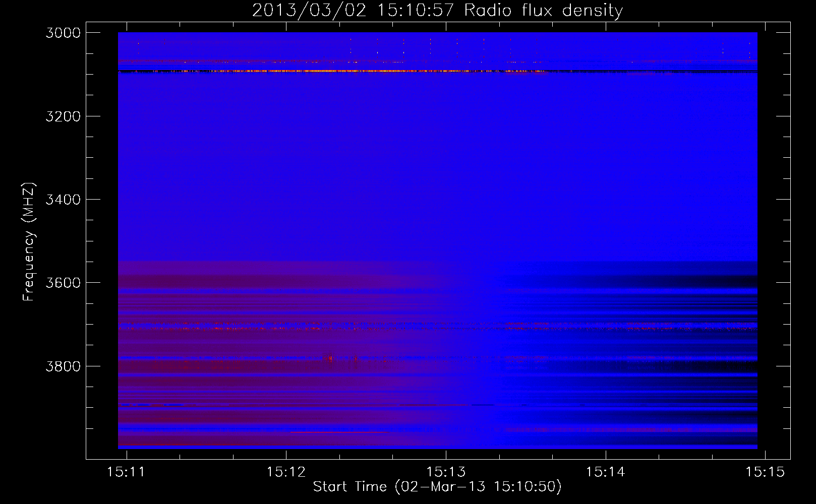Click the 3800 frequency tick label
Screen dimensions: 816x504
tap(63, 366)
